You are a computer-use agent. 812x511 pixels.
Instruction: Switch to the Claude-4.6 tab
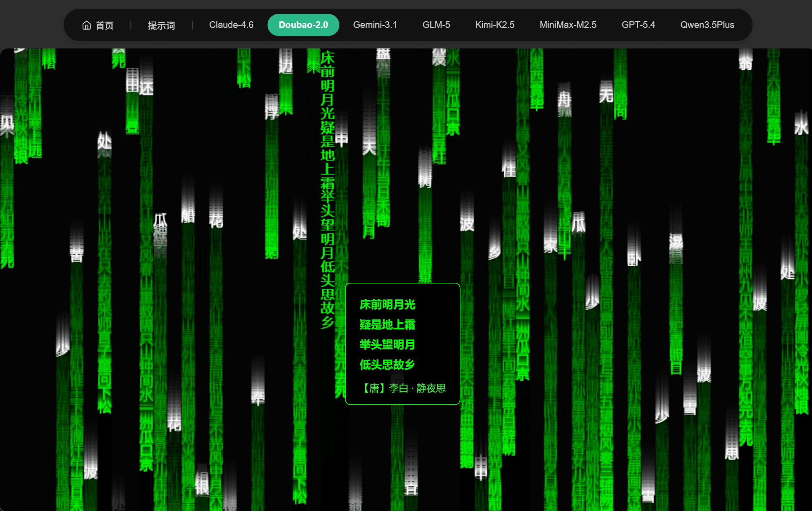[x=231, y=25]
